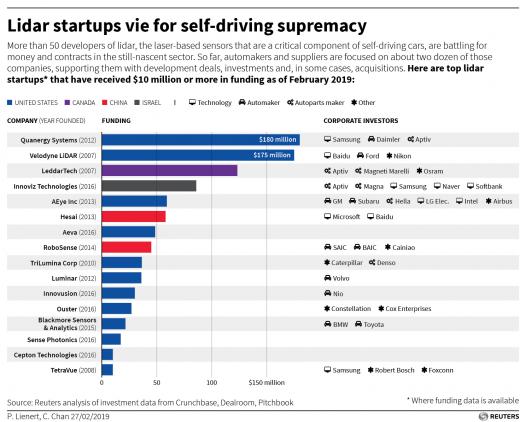526x422 pixels.
Task: Click the gears icon beside Magneti Marelli
Action: pyautogui.click(x=359, y=171)
